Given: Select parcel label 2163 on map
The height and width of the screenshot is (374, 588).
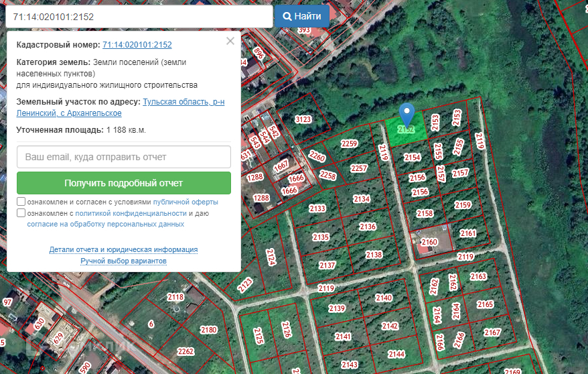Looking at the screenshot, I should [478, 276].
